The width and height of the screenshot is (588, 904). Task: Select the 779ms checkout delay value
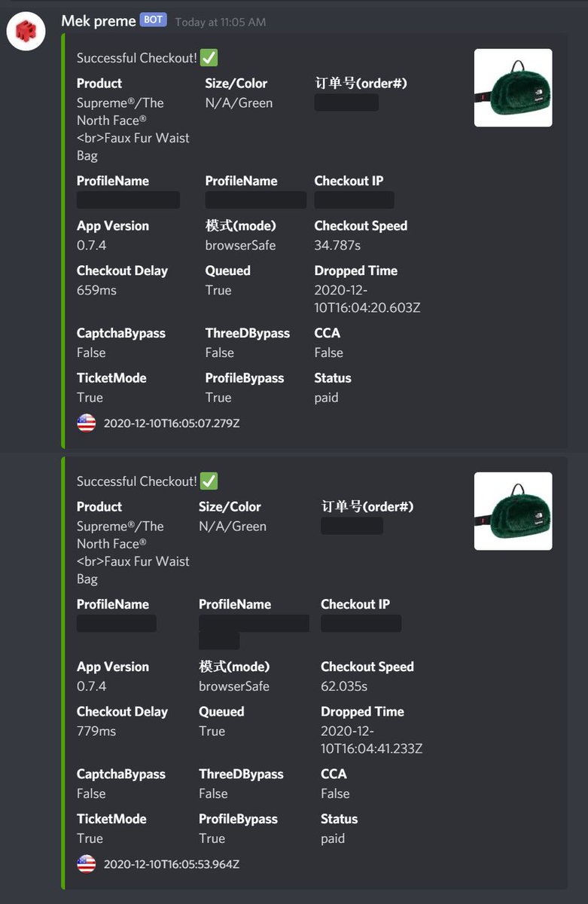click(96, 731)
